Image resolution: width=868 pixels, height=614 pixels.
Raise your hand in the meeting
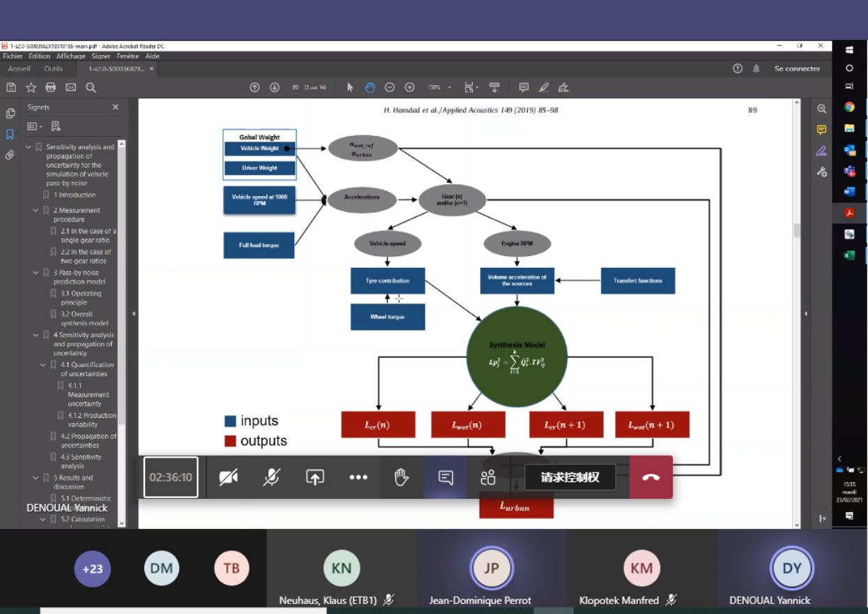click(x=401, y=477)
